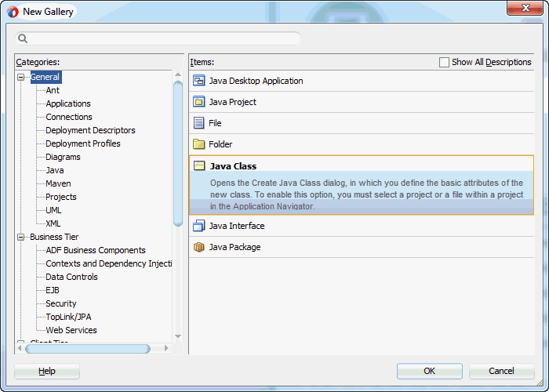Click the Java Class icon
The image size is (549, 392).
tap(199, 166)
